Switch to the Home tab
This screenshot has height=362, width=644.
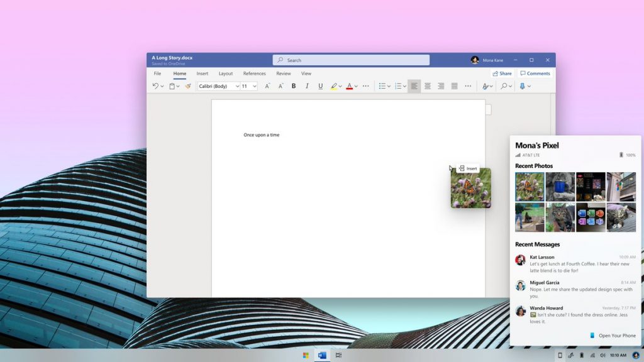[179, 74]
